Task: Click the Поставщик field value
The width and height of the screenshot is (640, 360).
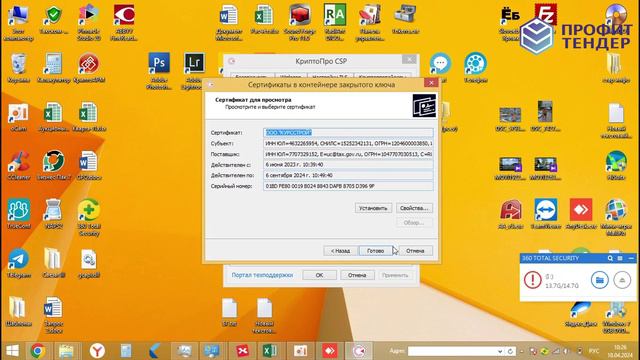Action: pyautogui.click(x=348, y=154)
